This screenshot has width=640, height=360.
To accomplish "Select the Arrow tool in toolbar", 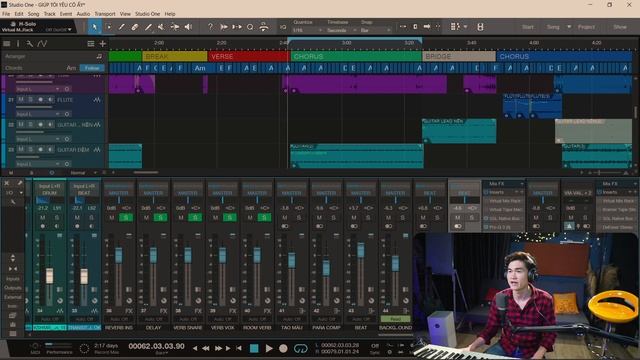I will tap(95, 27).
